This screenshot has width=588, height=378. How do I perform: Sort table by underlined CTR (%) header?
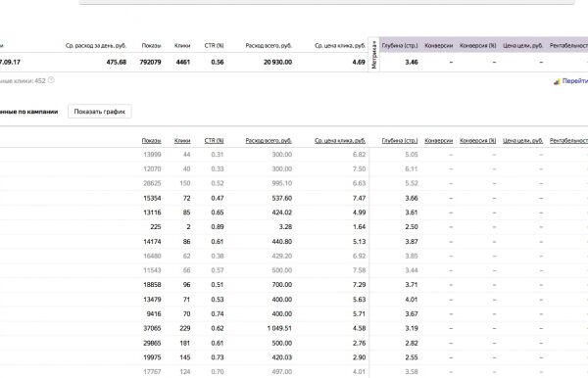(x=214, y=140)
